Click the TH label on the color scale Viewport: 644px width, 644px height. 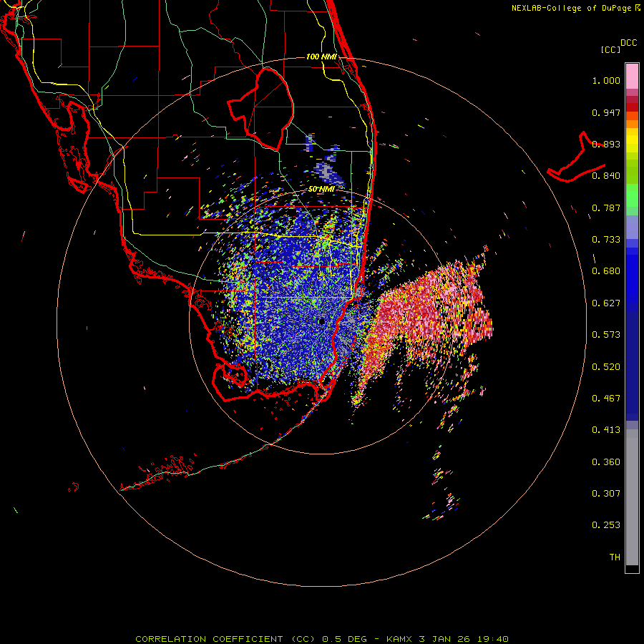[615, 557]
